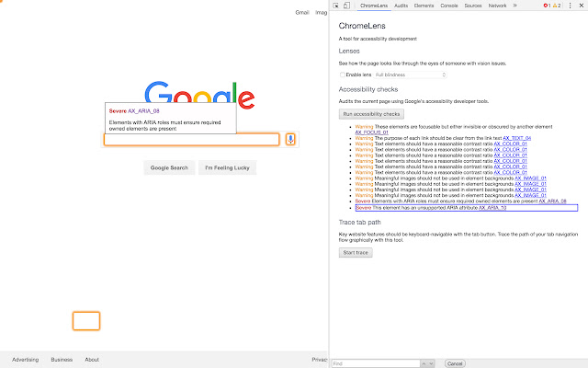The image size is (588, 368).
Task: Open the AX_TEXT_04 link
Action: pyautogui.click(x=516, y=138)
